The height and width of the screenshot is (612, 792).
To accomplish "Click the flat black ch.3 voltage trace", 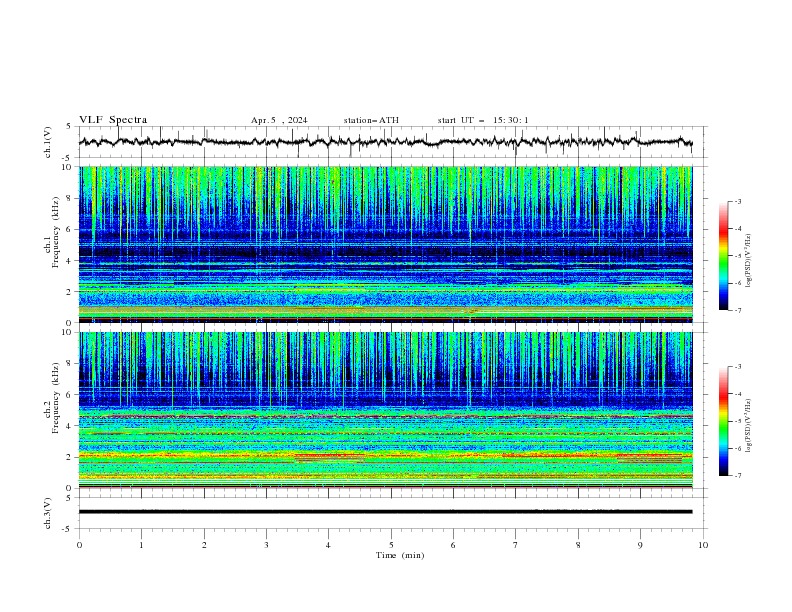I will [x=385, y=512].
